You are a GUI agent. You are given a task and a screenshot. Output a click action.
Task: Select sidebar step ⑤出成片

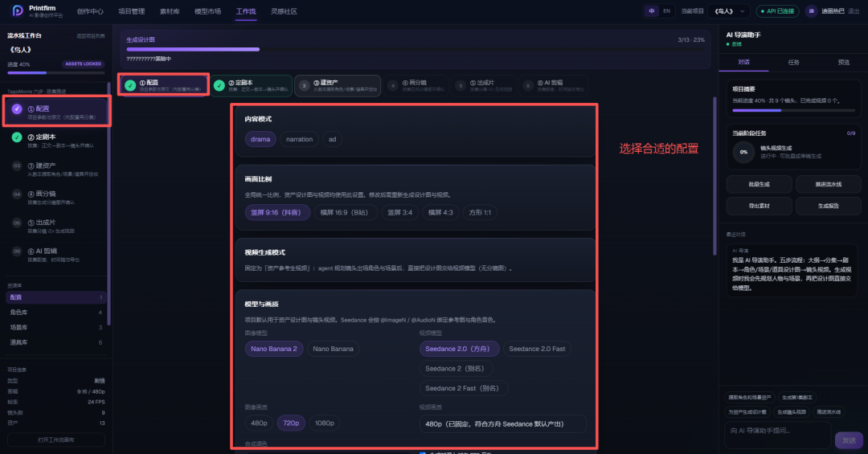pos(57,226)
